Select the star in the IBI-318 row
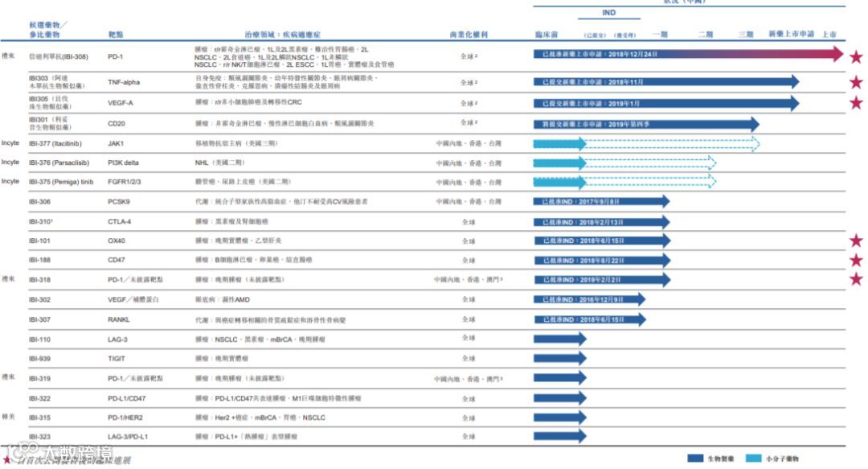Image resolution: width=868 pixels, height=469 pixels. coord(856,279)
